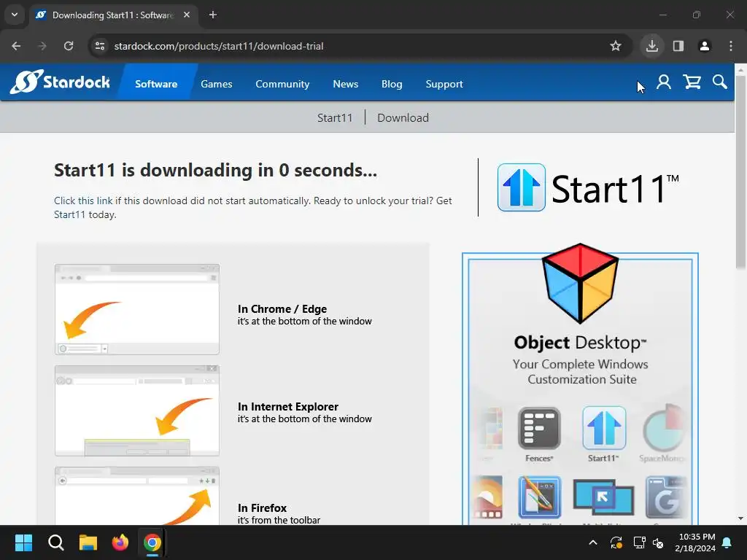Select the paintbrush window icon in ad

click(539, 497)
